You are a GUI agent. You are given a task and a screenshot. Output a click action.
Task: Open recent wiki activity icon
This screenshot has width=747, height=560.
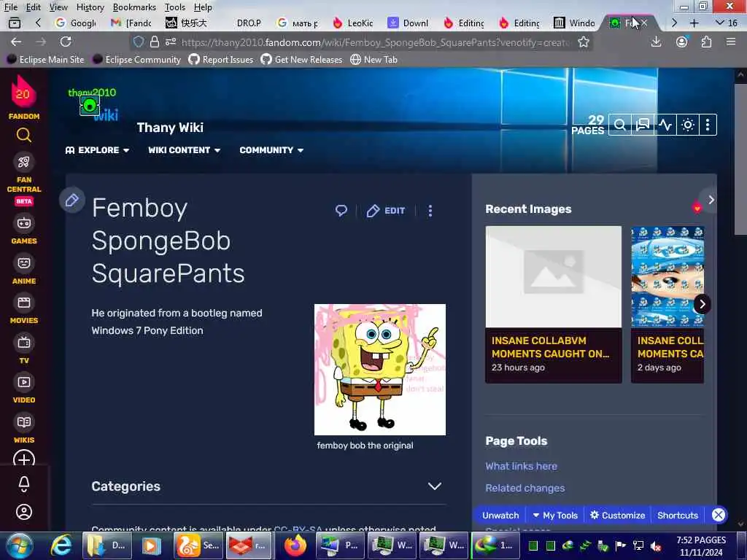click(665, 125)
